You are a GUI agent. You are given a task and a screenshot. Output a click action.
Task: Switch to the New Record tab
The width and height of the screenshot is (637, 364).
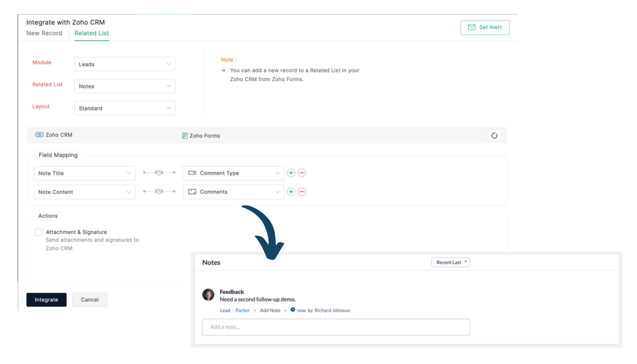44,33
